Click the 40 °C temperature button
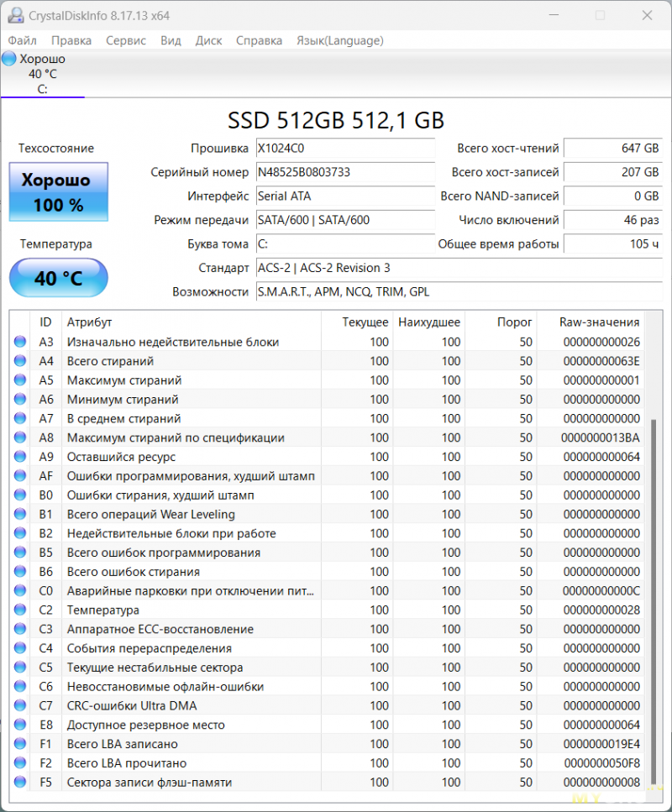This screenshot has width=672, height=812. click(59, 278)
